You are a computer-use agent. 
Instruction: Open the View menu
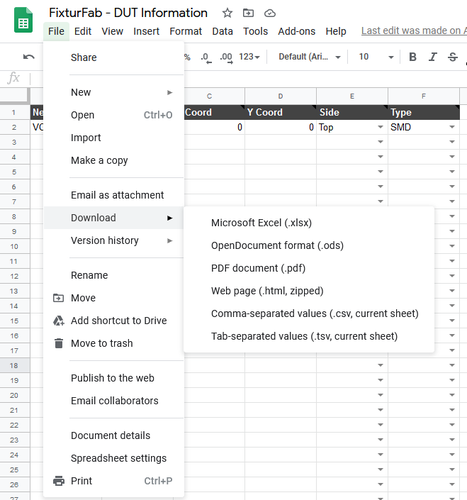112,31
